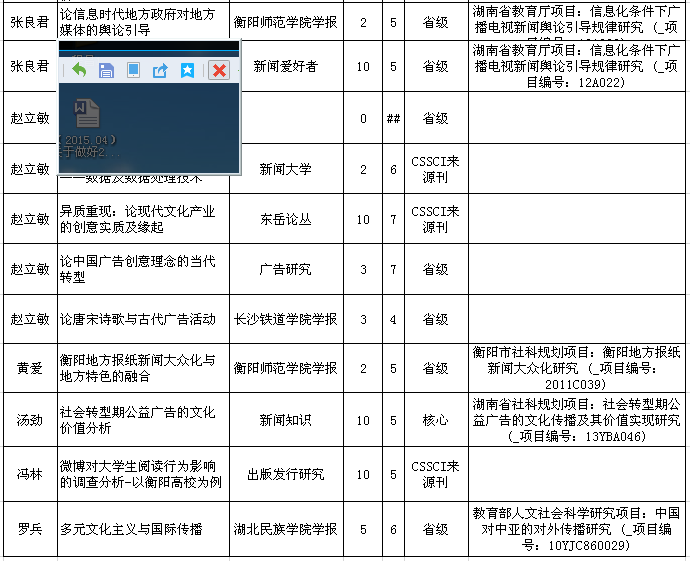Select the author cell 汤劲

29,420
